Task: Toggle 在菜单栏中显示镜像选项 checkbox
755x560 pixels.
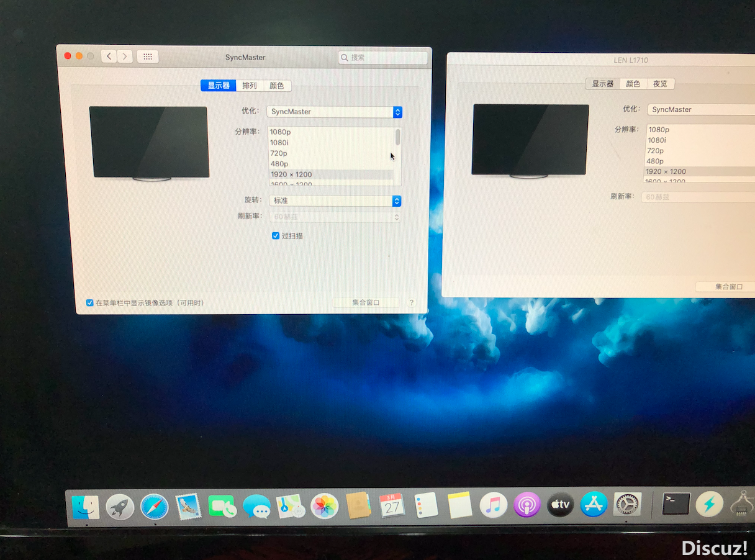Action: [89, 303]
